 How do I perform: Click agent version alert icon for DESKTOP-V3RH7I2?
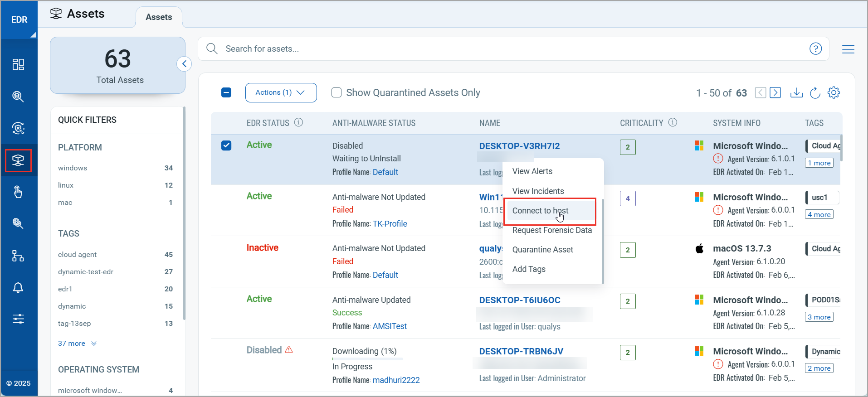pos(718,159)
